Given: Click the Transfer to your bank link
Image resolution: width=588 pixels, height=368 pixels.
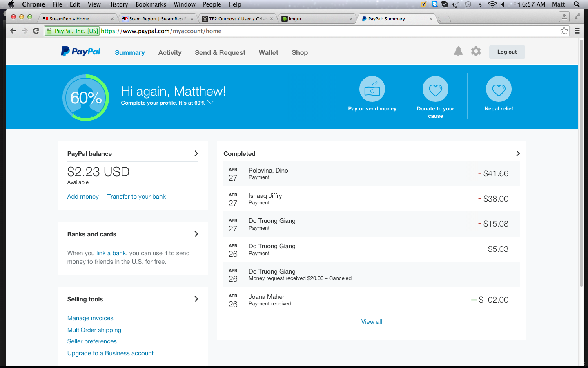Looking at the screenshot, I should point(136,197).
